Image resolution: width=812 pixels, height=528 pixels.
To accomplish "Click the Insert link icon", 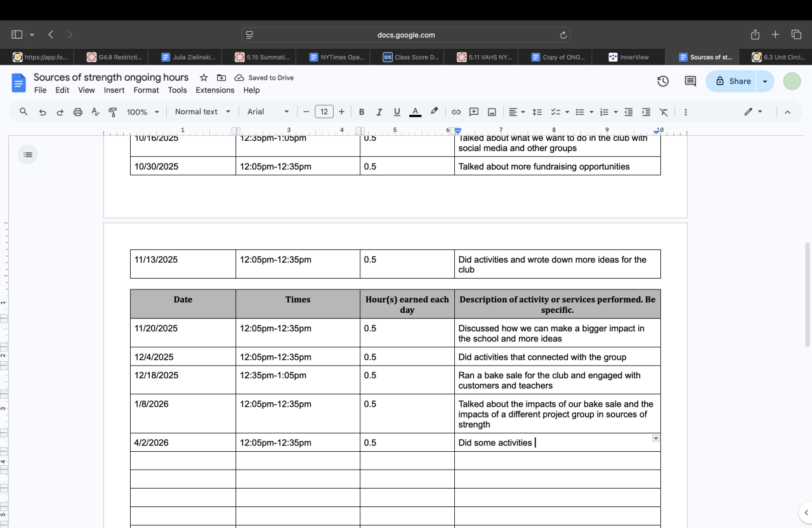I will [456, 112].
